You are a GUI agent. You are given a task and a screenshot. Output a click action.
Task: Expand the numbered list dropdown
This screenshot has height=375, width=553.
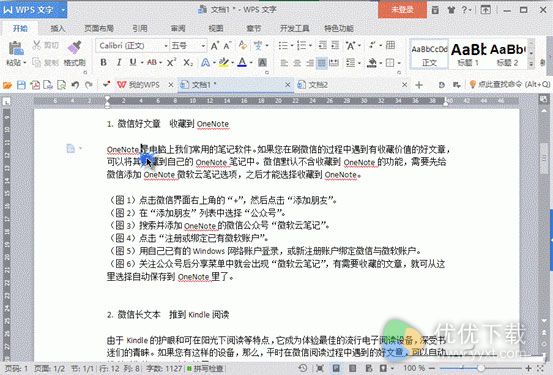310,46
